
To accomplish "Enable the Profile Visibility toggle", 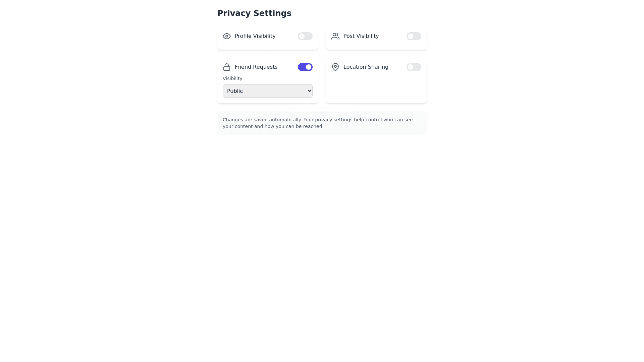I will pyautogui.click(x=305, y=36).
